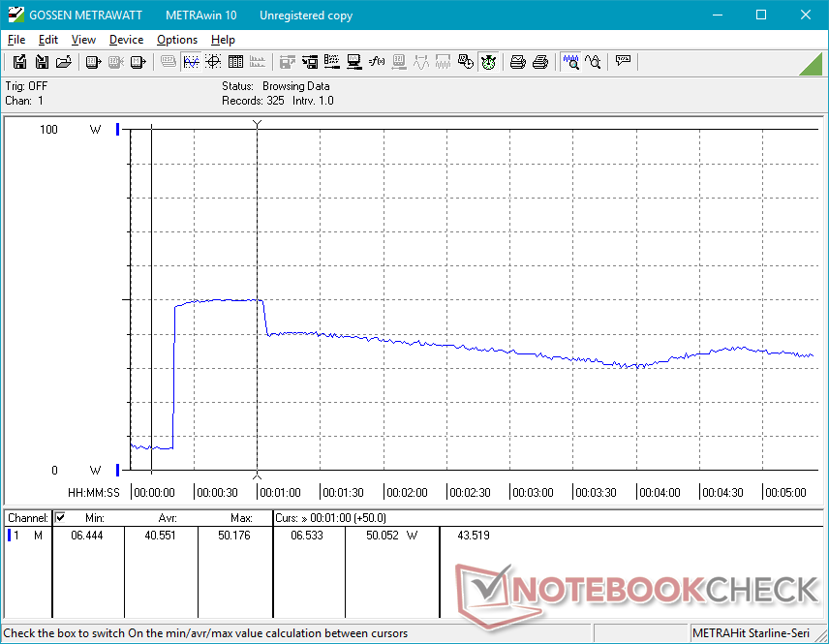This screenshot has height=644, width=829.
Task: Click the second save-as disk toolbar icon
Action: [42, 62]
